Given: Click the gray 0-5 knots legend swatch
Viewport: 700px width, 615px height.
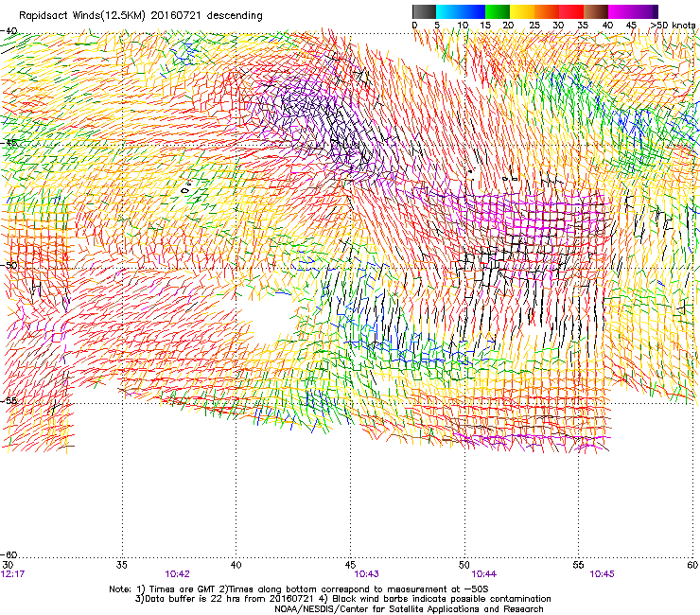Looking at the screenshot, I should [424, 11].
